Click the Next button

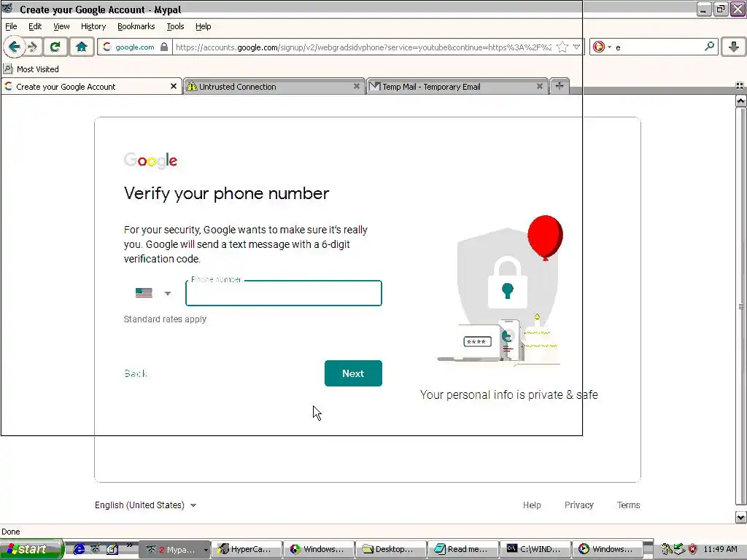tap(353, 373)
